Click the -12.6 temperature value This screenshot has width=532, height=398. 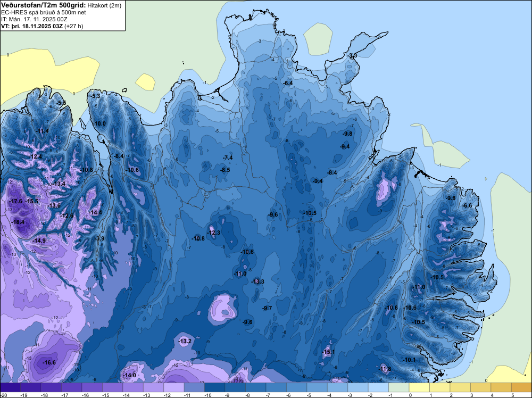[67, 216]
